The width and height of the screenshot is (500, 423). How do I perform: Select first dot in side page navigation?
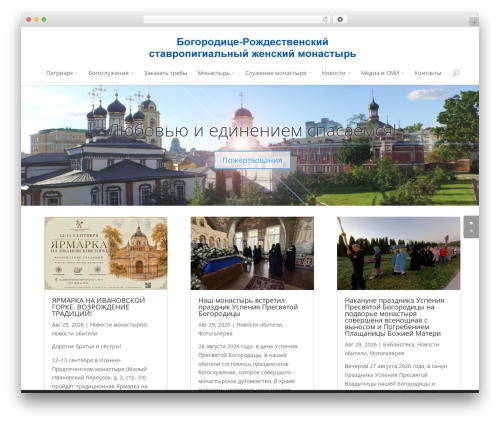click(471, 223)
